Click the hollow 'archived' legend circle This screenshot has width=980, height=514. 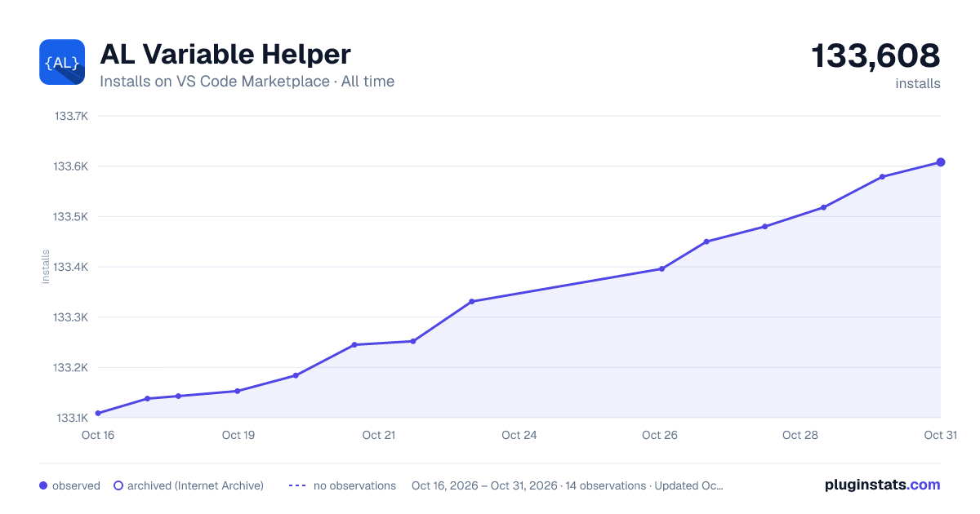[x=118, y=485]
